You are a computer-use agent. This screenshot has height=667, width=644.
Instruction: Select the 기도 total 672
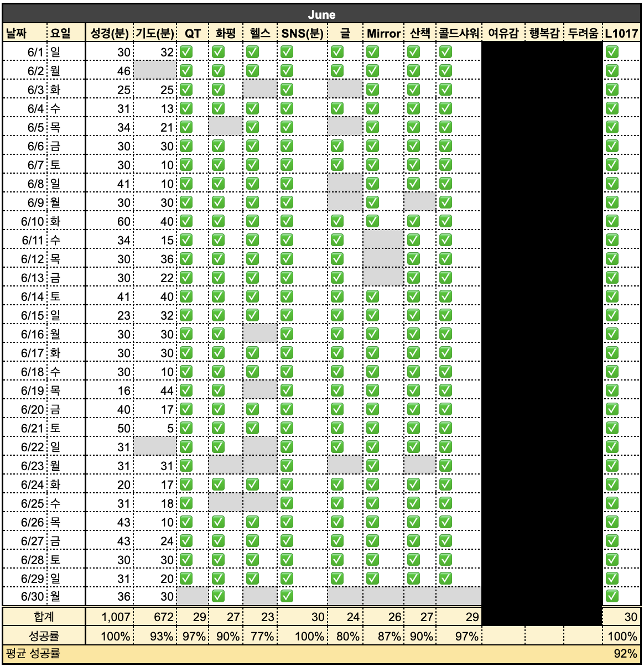[x=155, y=617]
